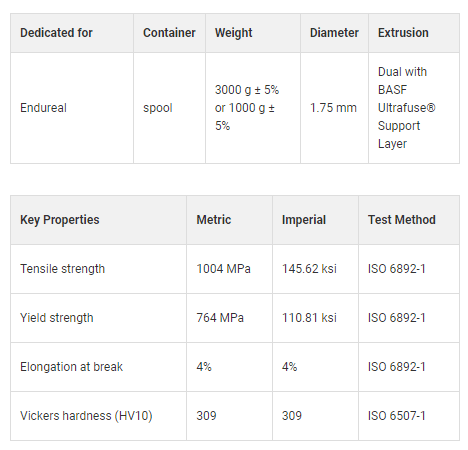
Task: Click the Metric column header
Action: coord(214,220)
